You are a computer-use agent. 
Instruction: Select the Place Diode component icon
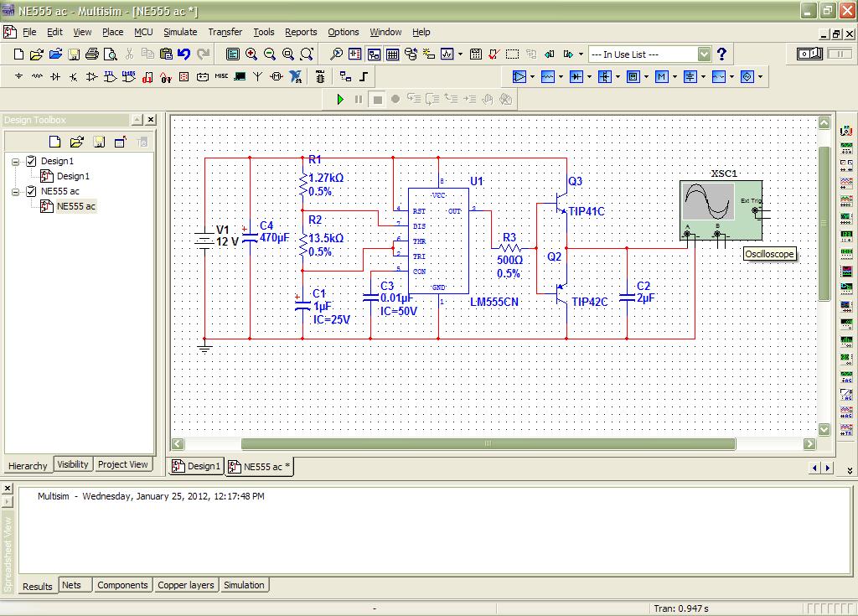[55, 77]
